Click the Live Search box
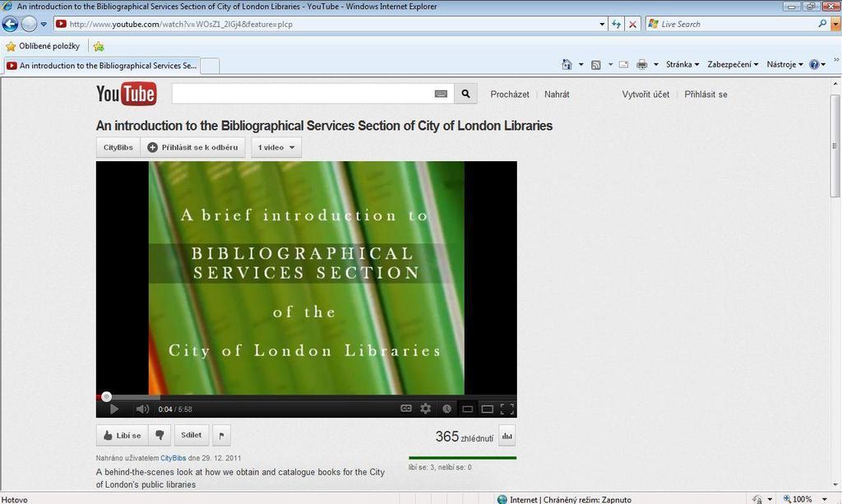The height and width of the screenshot is (504, 842). [731, 24]
